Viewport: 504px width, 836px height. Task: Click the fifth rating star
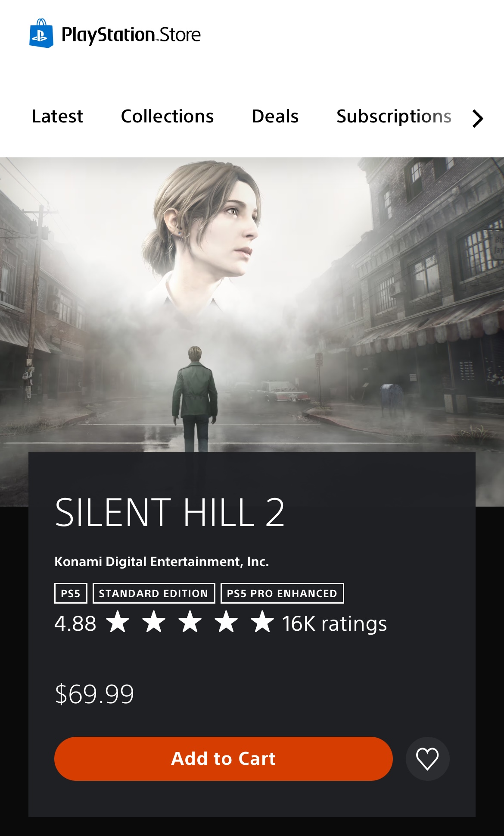tap(262, 622)
